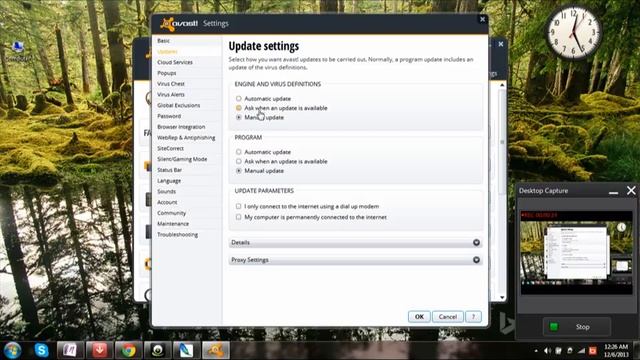Click the Cancel button
The width and height of the screenshot is (640, 360).
tap(448, 317)
